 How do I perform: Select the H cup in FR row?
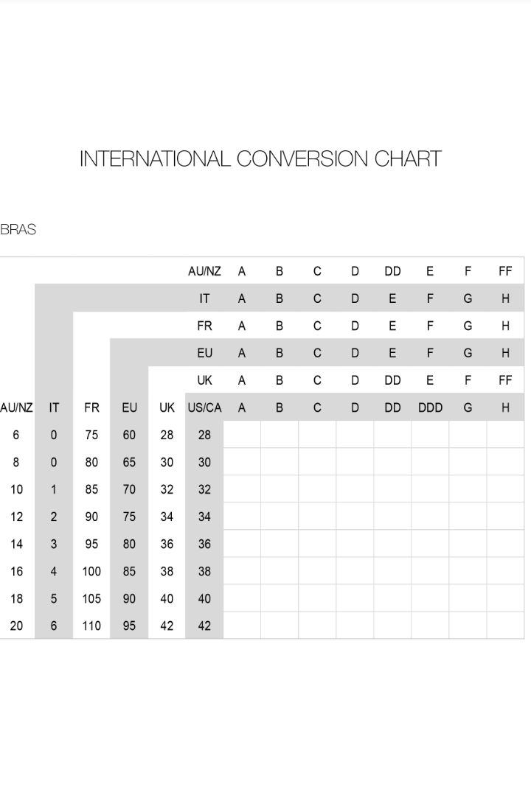pos(505,326)
